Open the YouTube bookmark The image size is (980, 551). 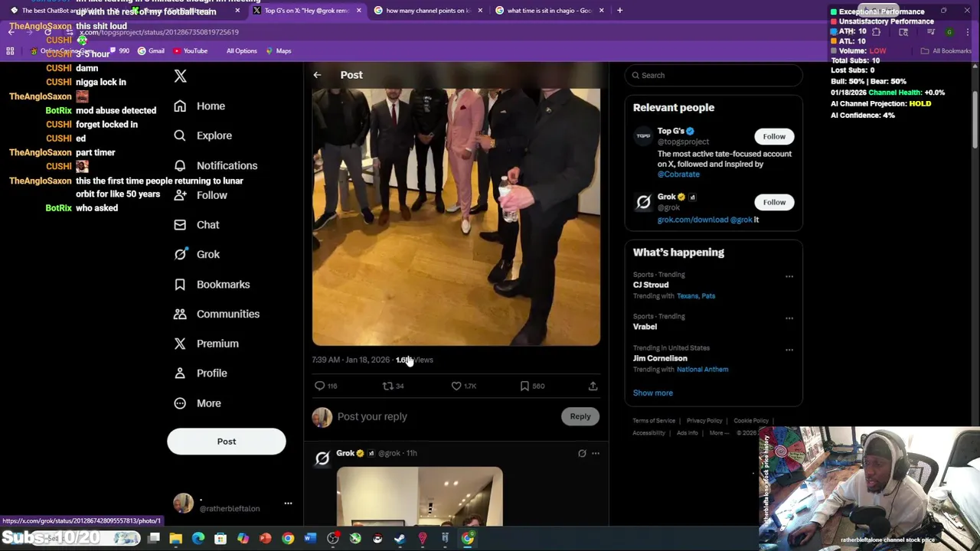click(191, 51)
